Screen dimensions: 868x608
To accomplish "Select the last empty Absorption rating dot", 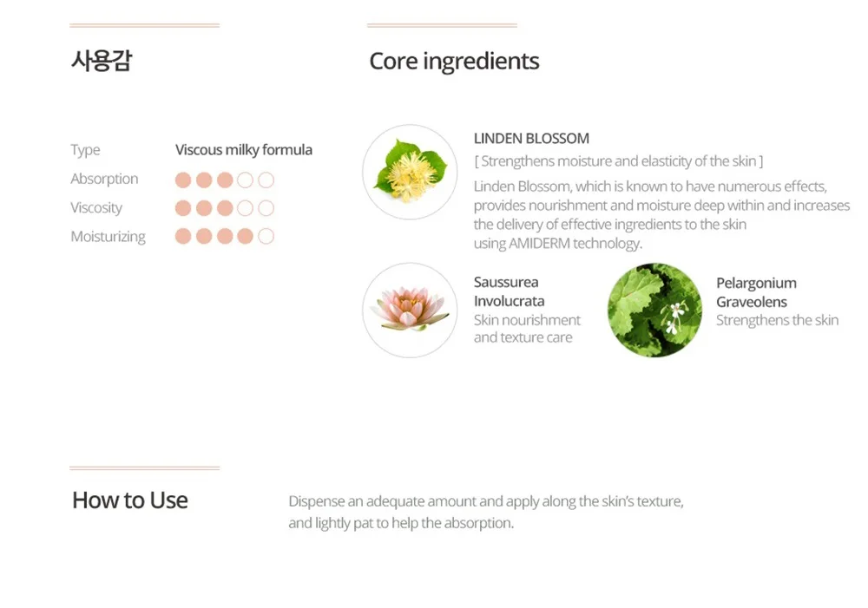I will (266, 180).
